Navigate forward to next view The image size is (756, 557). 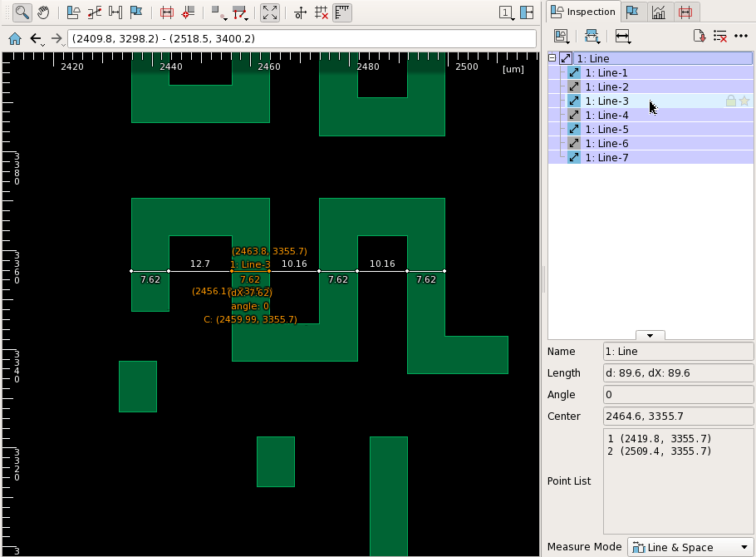coord(56,38)
